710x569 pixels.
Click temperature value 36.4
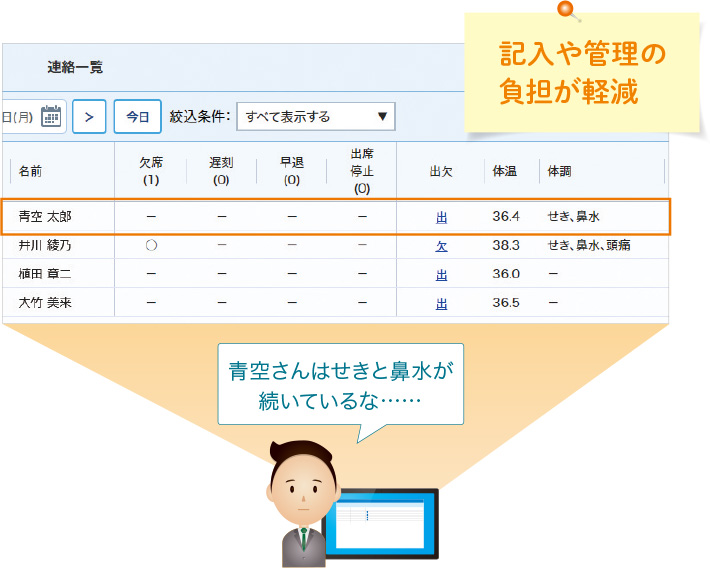pos(506,216)
